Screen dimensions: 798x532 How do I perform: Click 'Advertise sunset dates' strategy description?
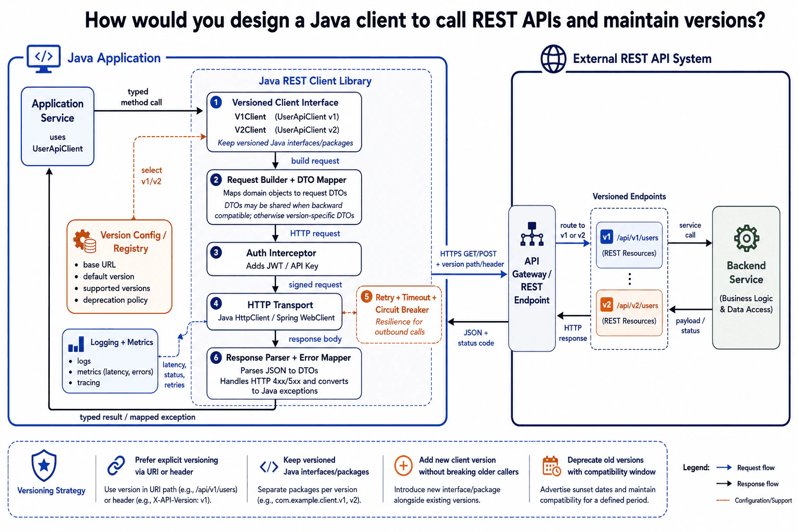597,495
